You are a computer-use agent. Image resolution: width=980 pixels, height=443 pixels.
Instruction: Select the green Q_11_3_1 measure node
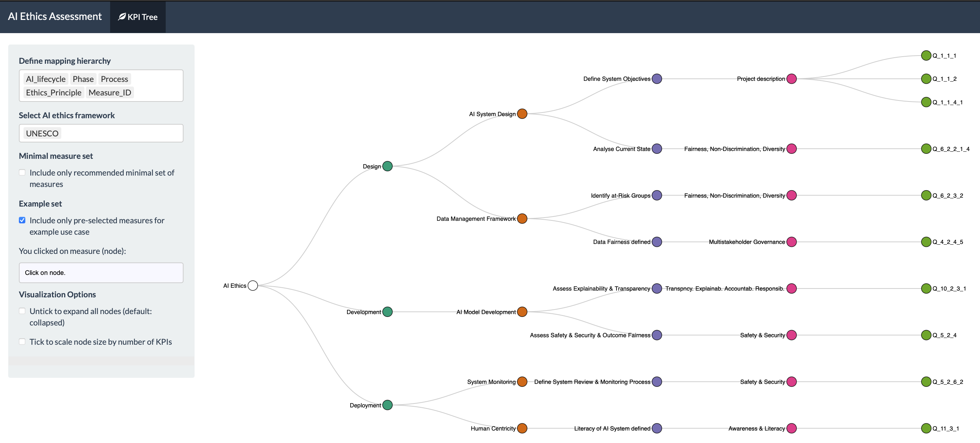click(925, 428)
